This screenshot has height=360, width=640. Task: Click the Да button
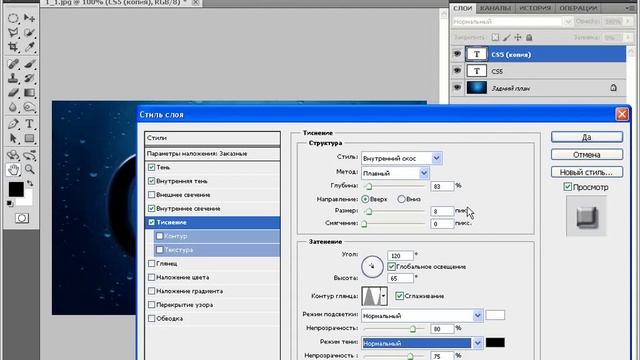[587, 137]
